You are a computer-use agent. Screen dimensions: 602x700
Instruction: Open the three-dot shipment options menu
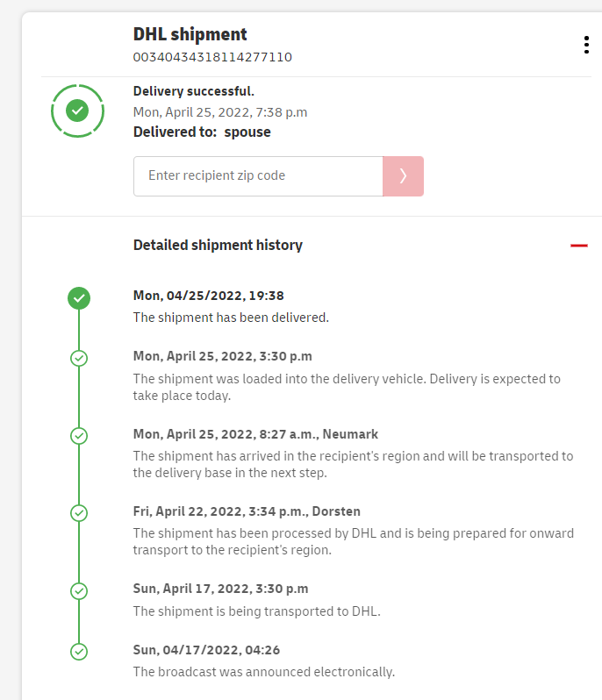pos(586,46)
